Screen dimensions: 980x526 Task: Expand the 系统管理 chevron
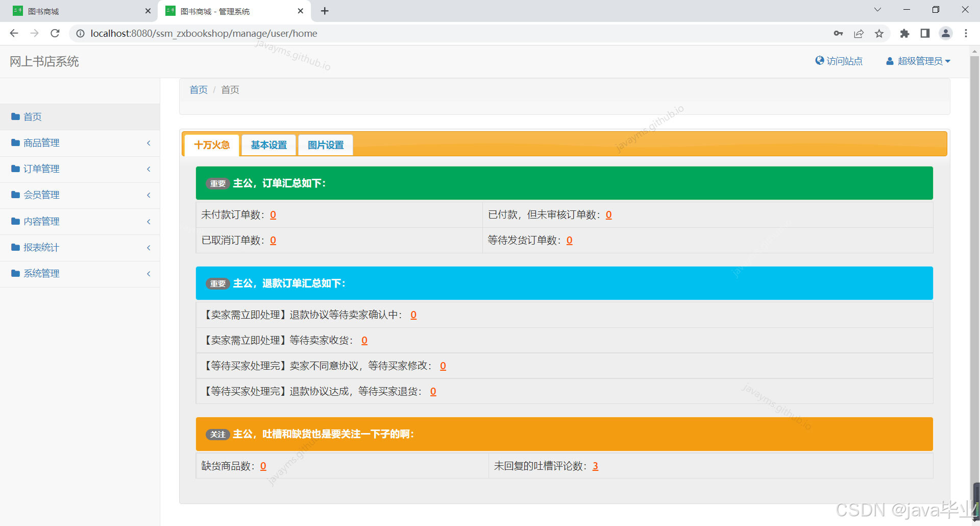[149, 274]
